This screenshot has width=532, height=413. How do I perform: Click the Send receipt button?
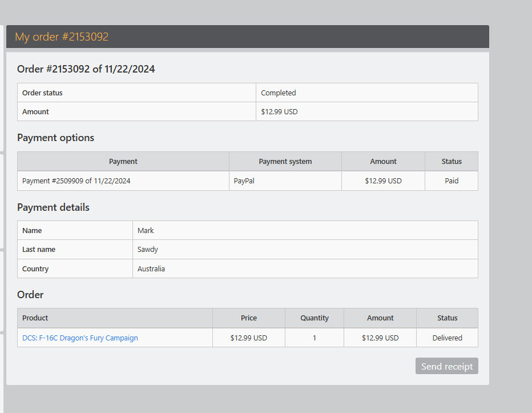[446, 366]
